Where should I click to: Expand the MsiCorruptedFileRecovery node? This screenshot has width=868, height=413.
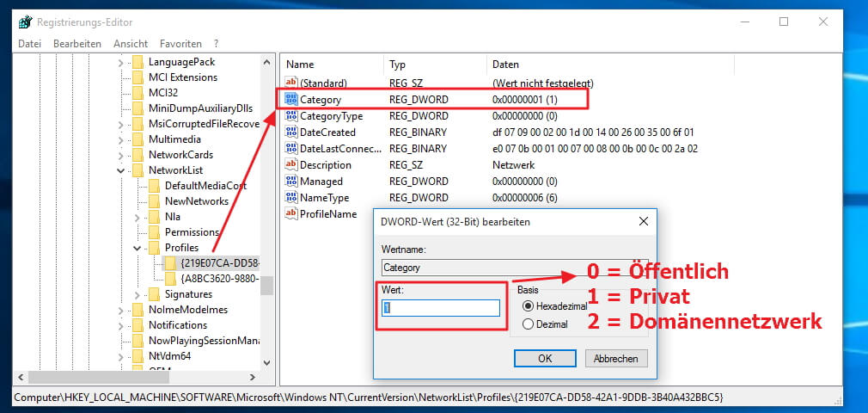click(x=121, y=124)
